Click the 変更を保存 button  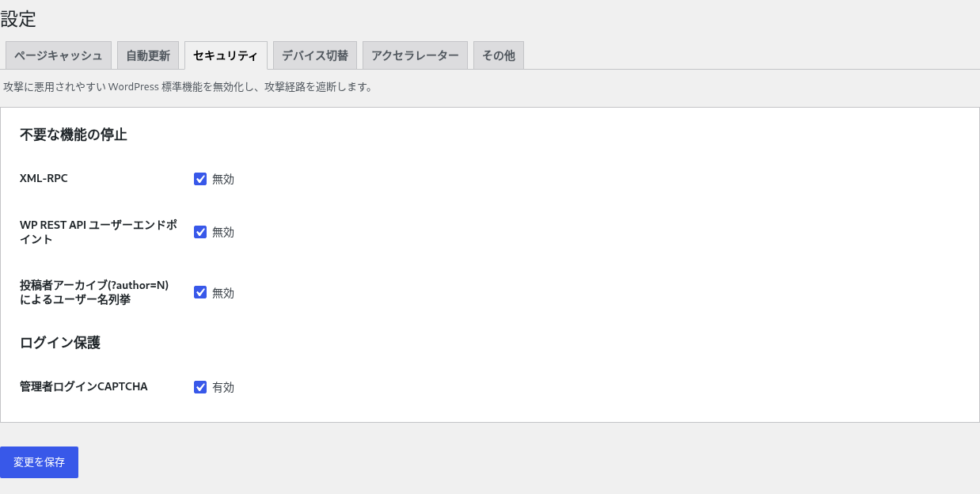tap(39, 462)
